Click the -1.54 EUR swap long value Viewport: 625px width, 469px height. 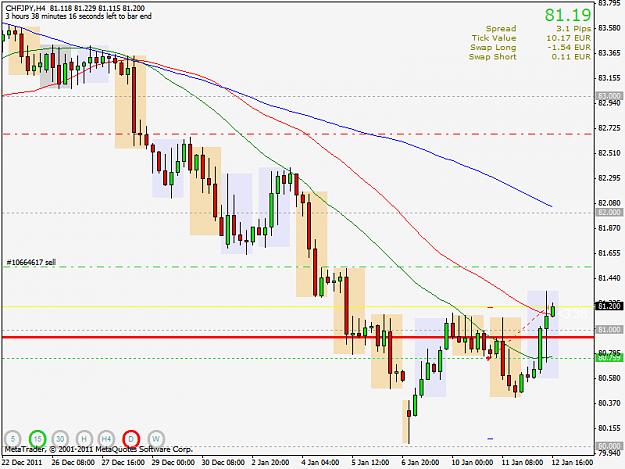point(569,47)
